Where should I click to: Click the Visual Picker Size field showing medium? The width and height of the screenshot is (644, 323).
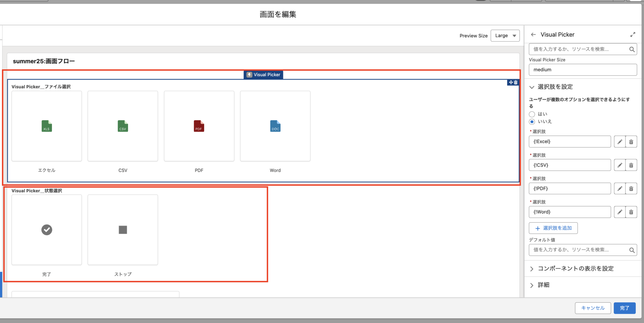[x=582, y=70]
